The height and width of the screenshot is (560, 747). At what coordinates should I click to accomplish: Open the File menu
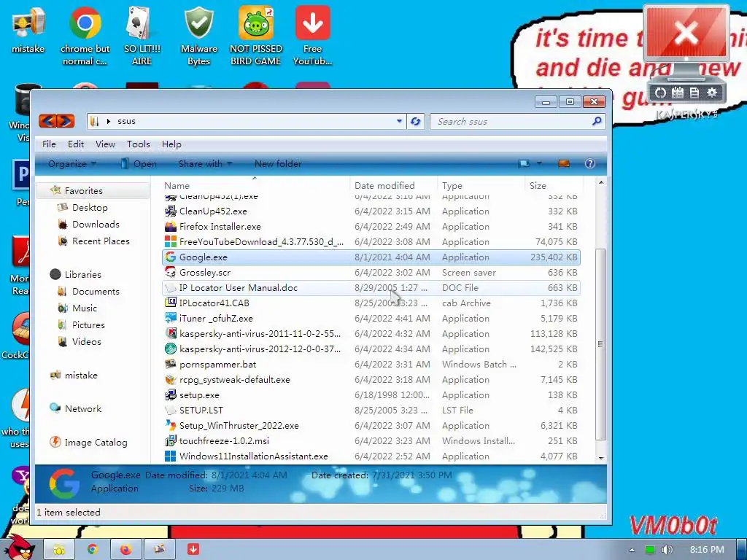49,144
